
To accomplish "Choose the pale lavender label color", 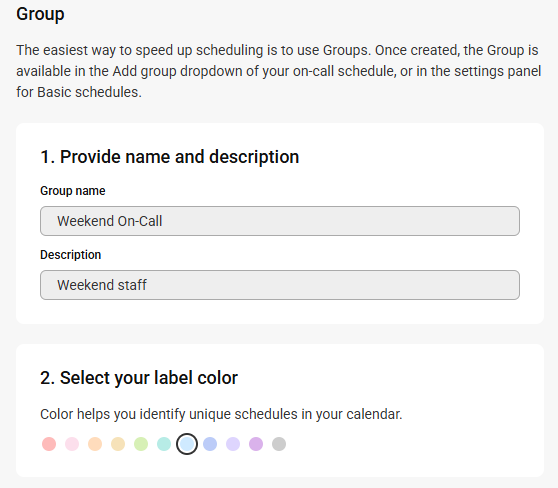I will (x=233, y=444).
